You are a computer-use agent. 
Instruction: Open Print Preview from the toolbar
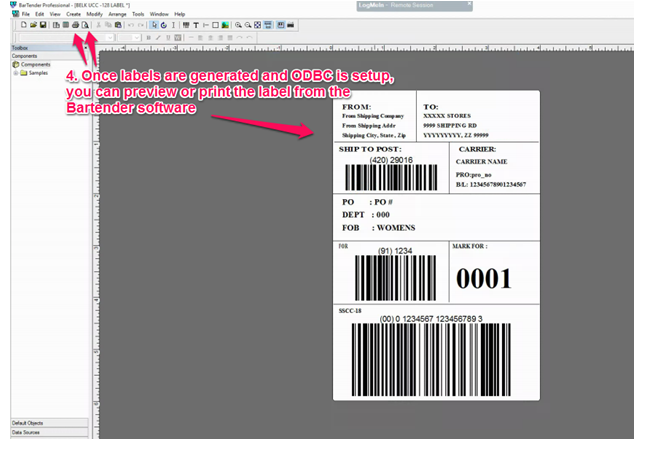[85, 25]
